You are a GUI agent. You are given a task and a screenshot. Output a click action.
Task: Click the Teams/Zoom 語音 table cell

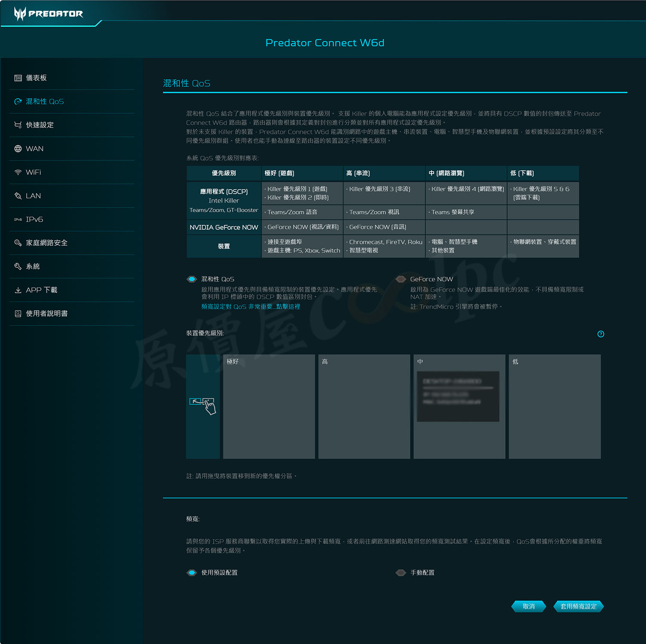point(302,212)
